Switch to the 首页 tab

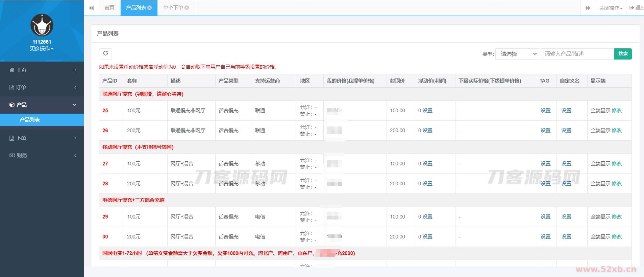point(109,8)
